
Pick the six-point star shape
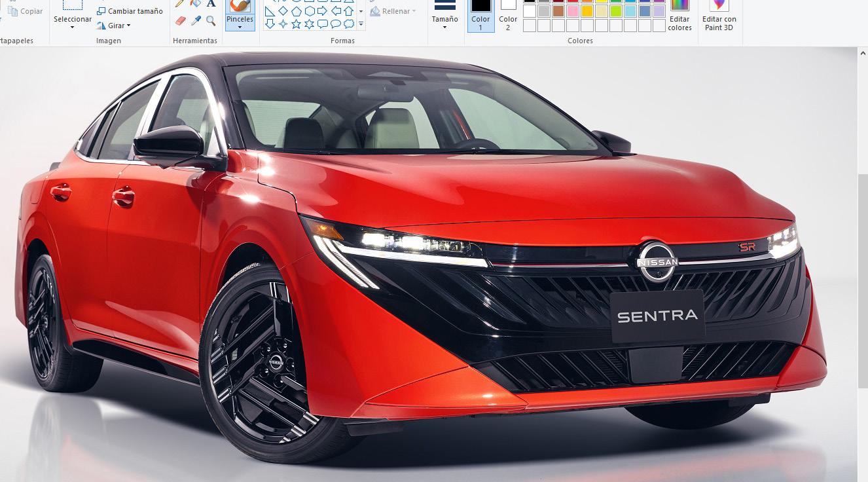[x=309, y=24]
